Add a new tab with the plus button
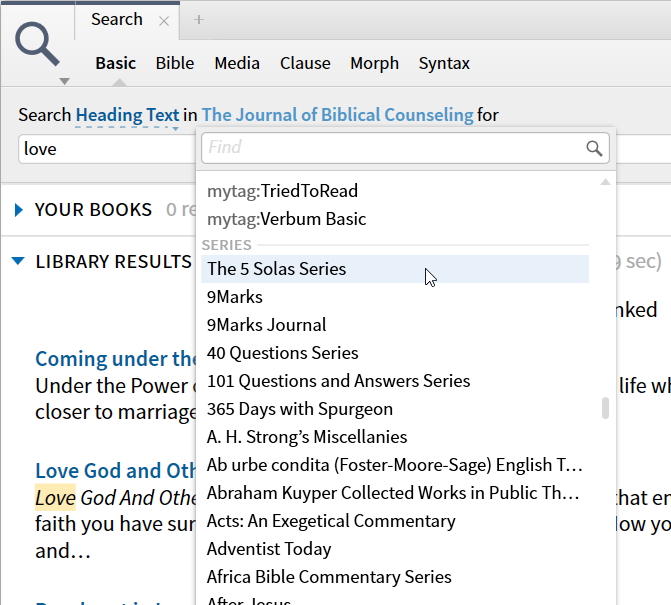 [x=199, y=20]
